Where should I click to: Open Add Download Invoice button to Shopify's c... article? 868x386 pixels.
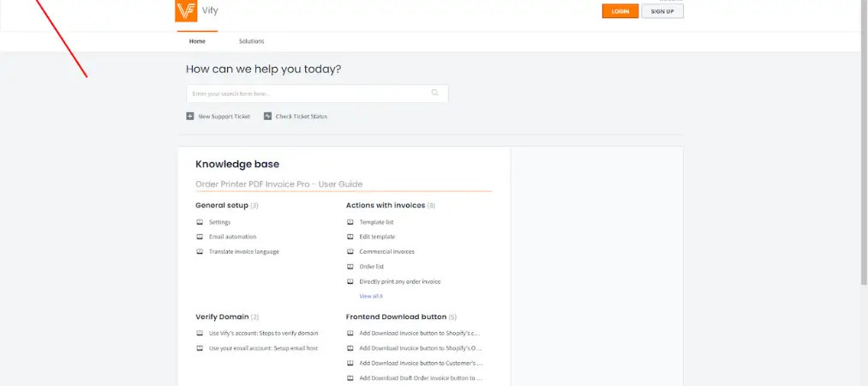point(420,334)
